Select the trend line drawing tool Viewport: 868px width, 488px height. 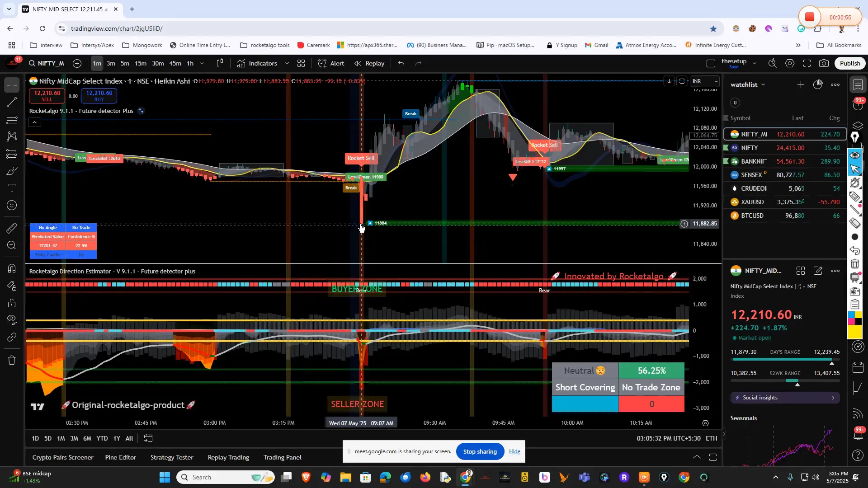(12, 102)
